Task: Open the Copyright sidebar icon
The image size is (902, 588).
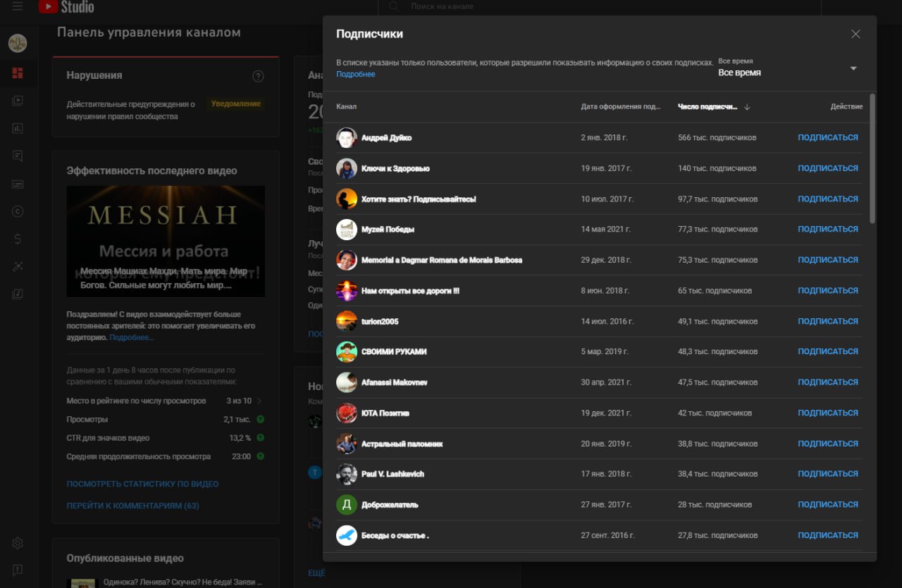Action: pyautogui.click(x=18, y=211)
